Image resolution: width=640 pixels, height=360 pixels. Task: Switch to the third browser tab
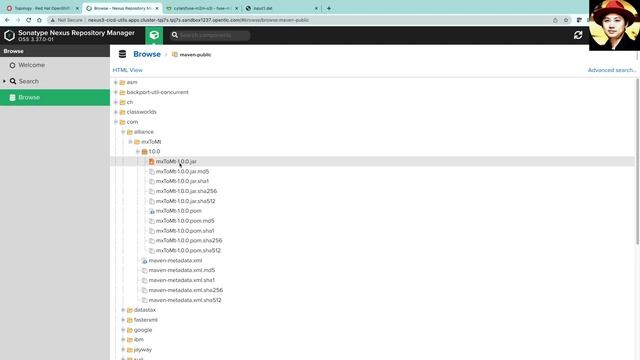tap(202, 8)
